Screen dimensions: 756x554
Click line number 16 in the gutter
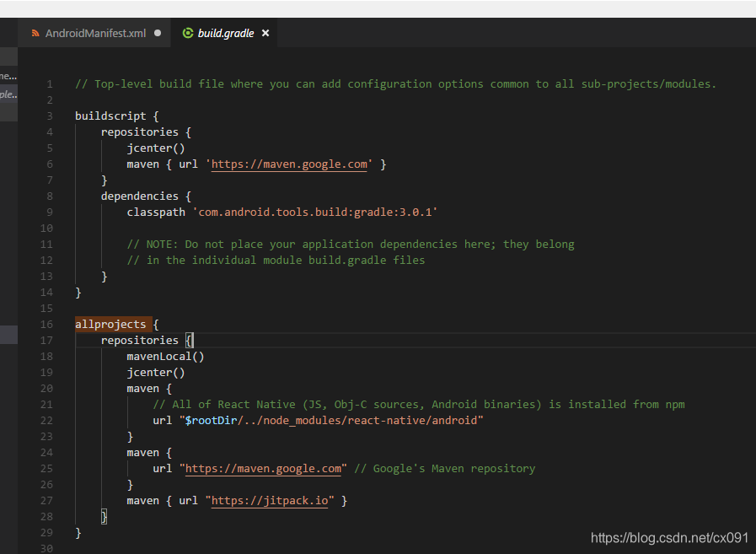(x=46, y=325)
